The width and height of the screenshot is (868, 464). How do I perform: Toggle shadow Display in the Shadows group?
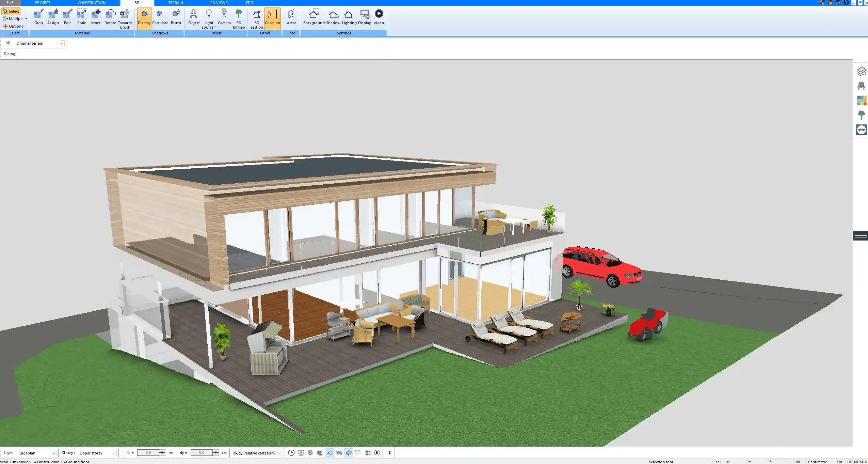(x=144, y=16)
